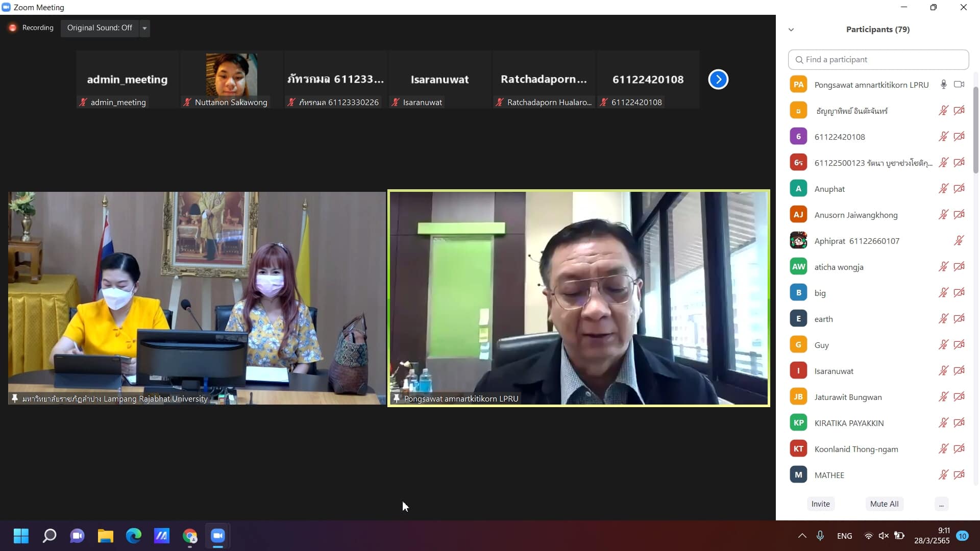Click the red Recording indicator icon

point(13,28)
